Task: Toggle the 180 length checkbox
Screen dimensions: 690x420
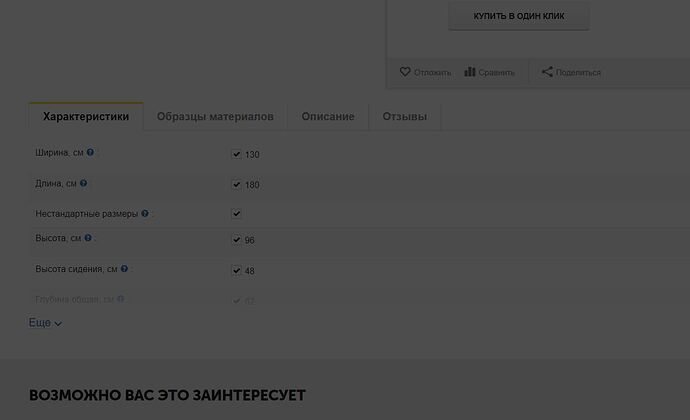Action: coord(236,184)
